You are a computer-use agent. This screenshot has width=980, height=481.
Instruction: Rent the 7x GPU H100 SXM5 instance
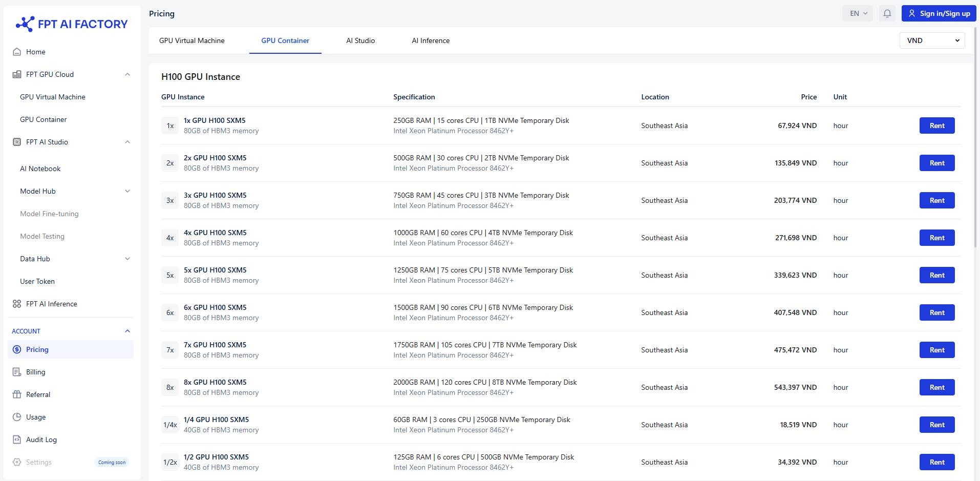coord(937,350)
